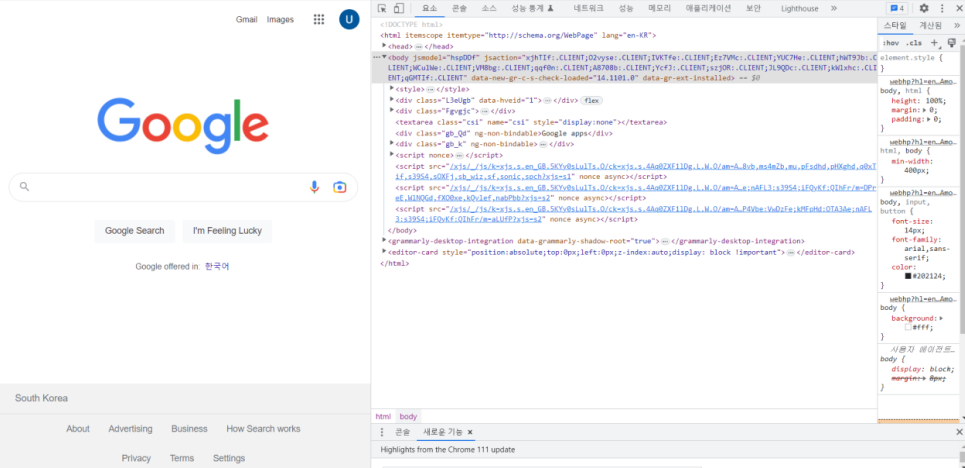Open the Advertising footer link
The height and width of the screenshot is (468, 965).
point(130,429)
